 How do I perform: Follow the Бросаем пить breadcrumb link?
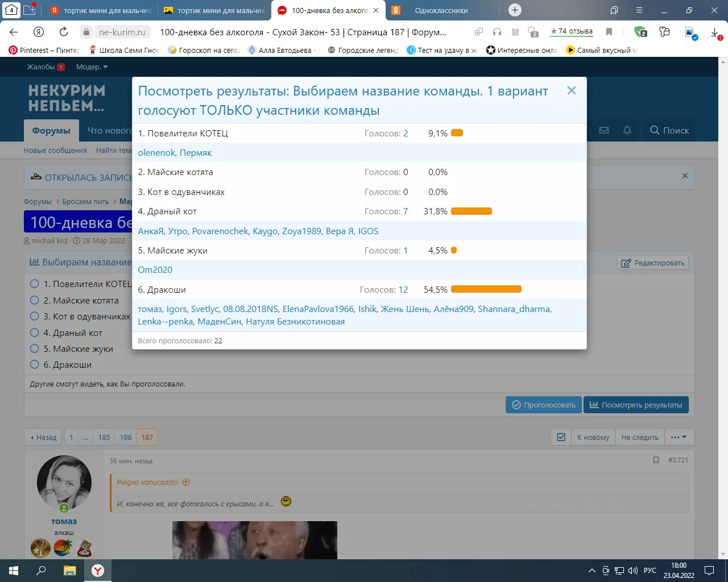(86, 201)
